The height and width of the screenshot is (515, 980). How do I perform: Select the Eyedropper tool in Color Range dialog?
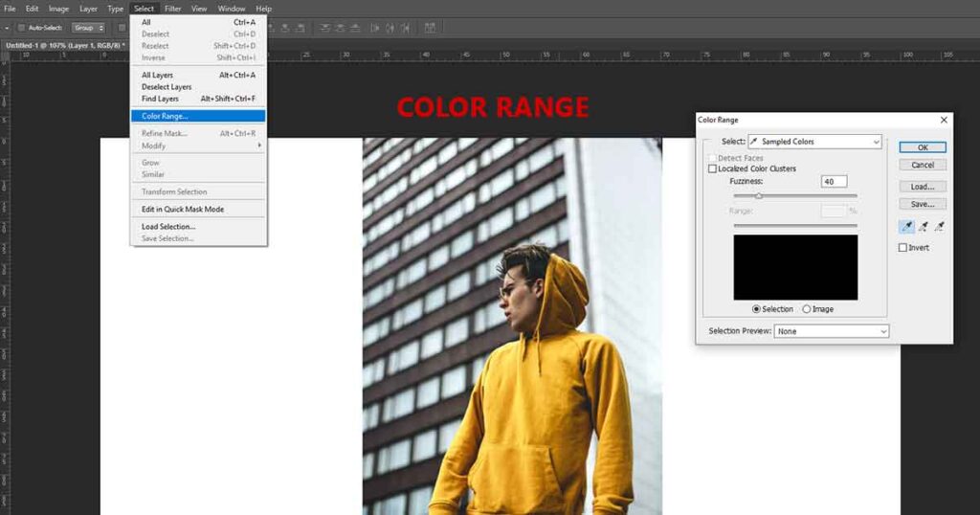point(907,227)
